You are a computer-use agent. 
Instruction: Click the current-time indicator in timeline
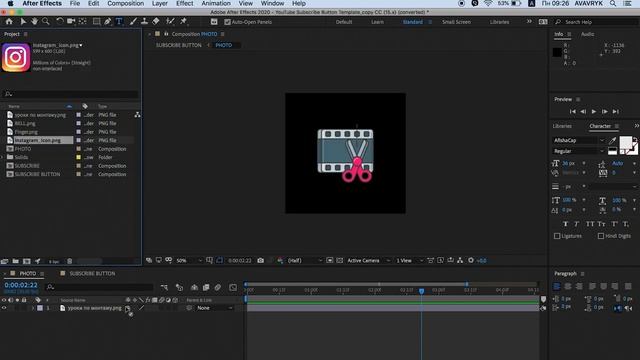(421, 291)
